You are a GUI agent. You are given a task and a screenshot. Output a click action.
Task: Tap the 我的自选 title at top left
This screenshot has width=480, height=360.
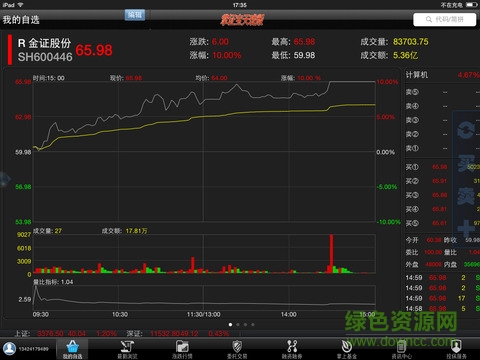coord(21,20)
